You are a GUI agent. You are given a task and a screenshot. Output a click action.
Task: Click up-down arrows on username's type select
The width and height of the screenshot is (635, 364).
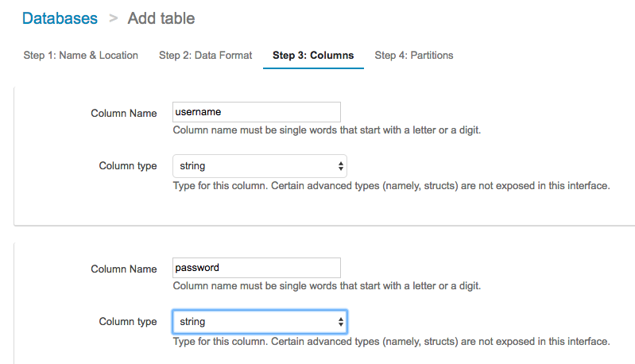point(341,166)
